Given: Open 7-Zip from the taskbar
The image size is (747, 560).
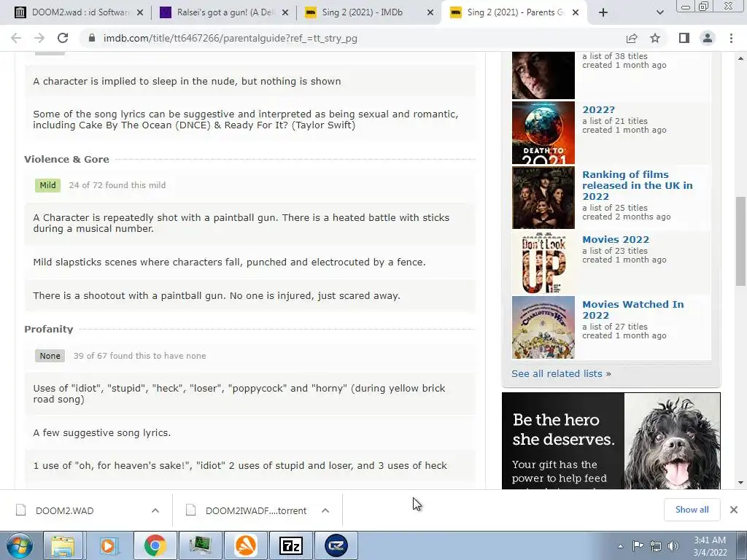Looking at the screenshot, I should tap(290, 545).
